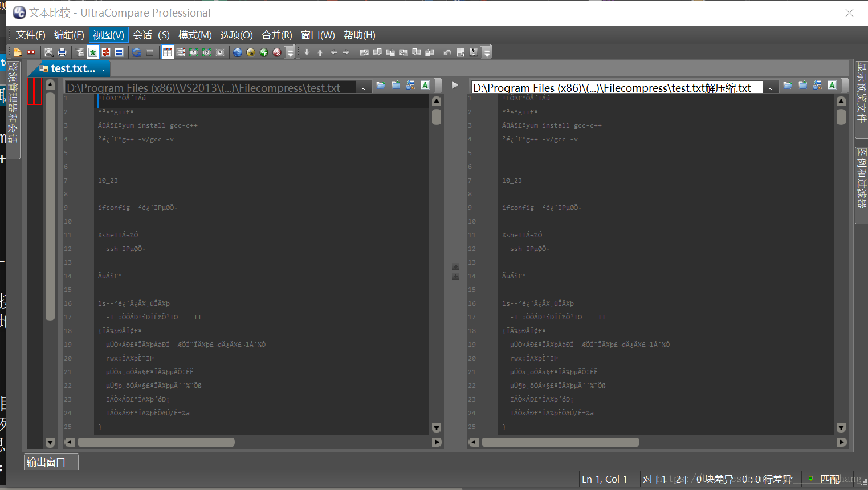Switch to side-by-side pane layout
This screenshot has width=868, height=490.
coord(168,52)
